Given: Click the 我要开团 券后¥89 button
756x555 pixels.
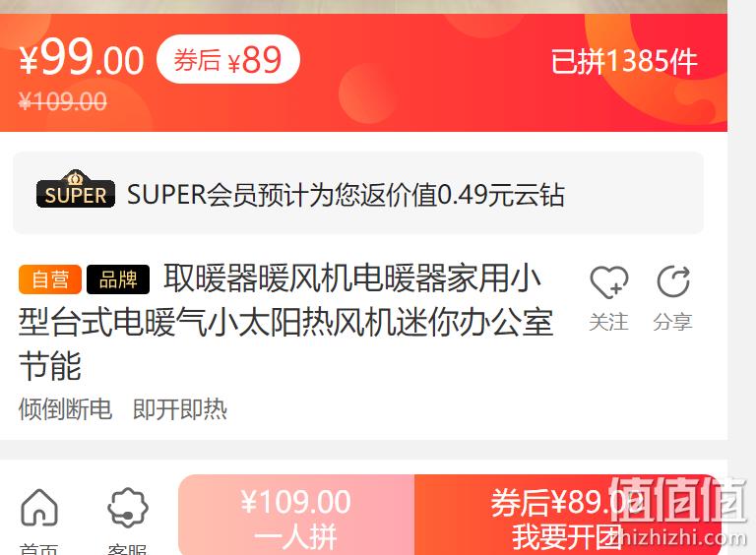Looking at the screenshot, I should coord(568,516).
